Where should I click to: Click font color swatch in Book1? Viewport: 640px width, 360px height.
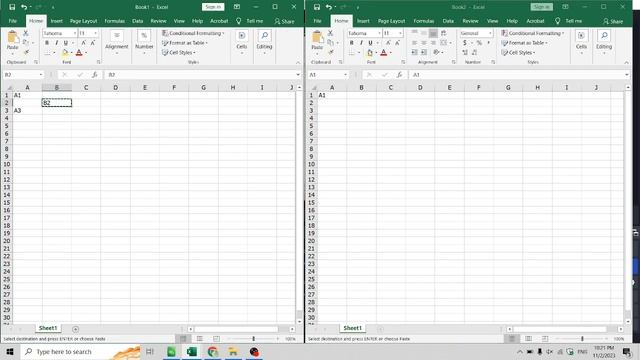pos(79,53)
